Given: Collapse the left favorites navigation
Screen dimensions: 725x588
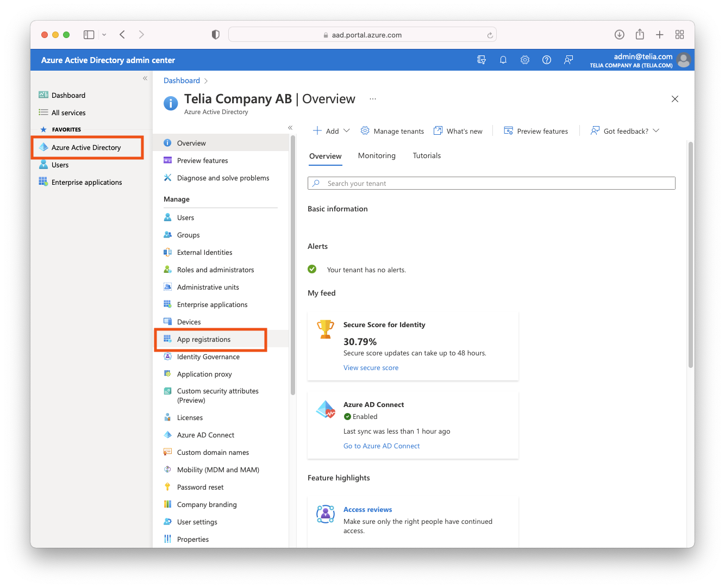Looking at the screenshot, I should (145, 78).
